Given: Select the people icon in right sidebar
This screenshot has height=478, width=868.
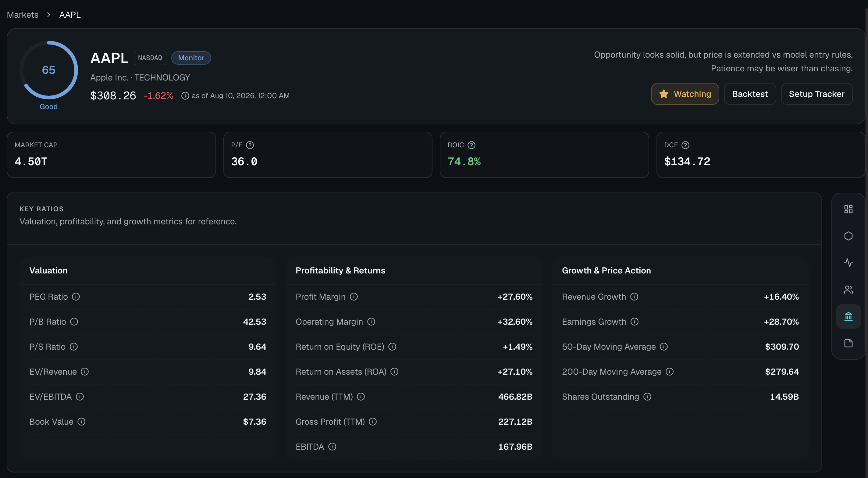Looking at the screenshot, I should point(848,290).
